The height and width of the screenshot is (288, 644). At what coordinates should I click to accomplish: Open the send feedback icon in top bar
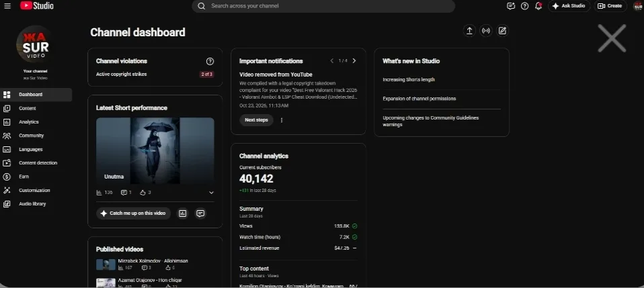click(511, 6)
